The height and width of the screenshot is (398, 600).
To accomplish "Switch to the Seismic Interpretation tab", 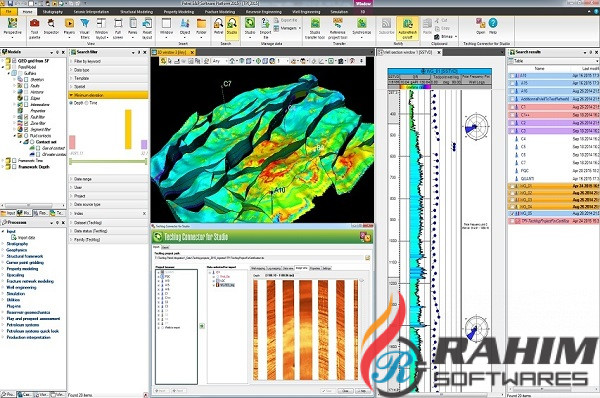I will click(x=91, y=12).
